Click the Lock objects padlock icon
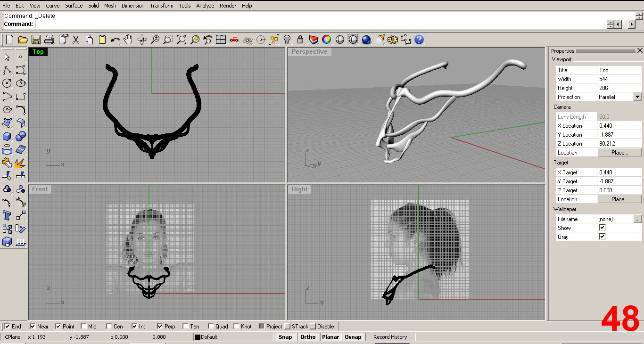The image size is (644, 344). [300, 40]
